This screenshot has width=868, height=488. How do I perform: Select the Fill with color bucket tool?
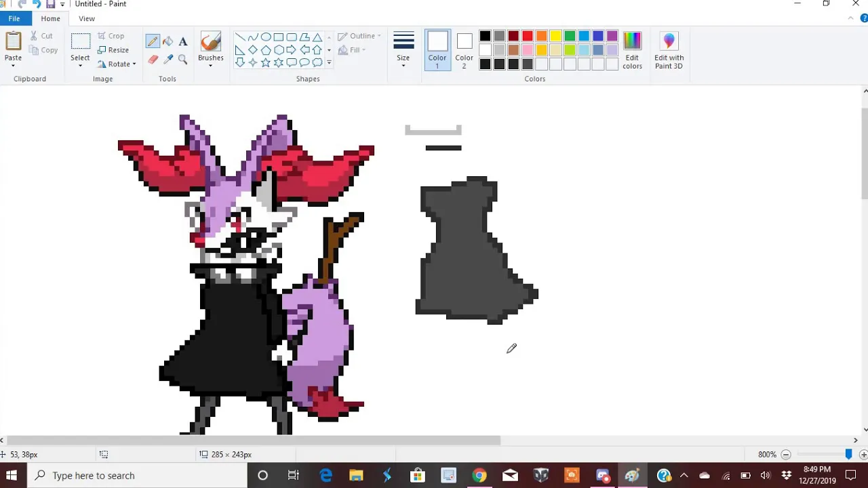tap(167, 41)
